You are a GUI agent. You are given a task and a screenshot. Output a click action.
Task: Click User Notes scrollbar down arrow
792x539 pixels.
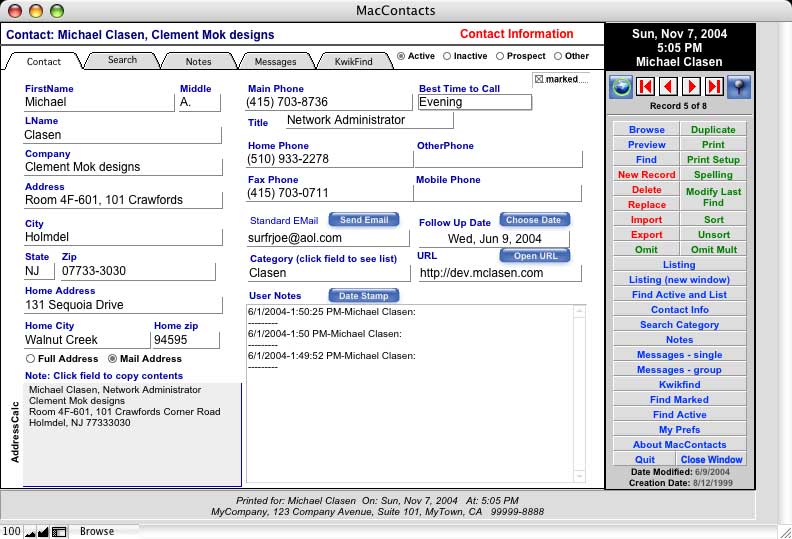click(x=579, y=475)
